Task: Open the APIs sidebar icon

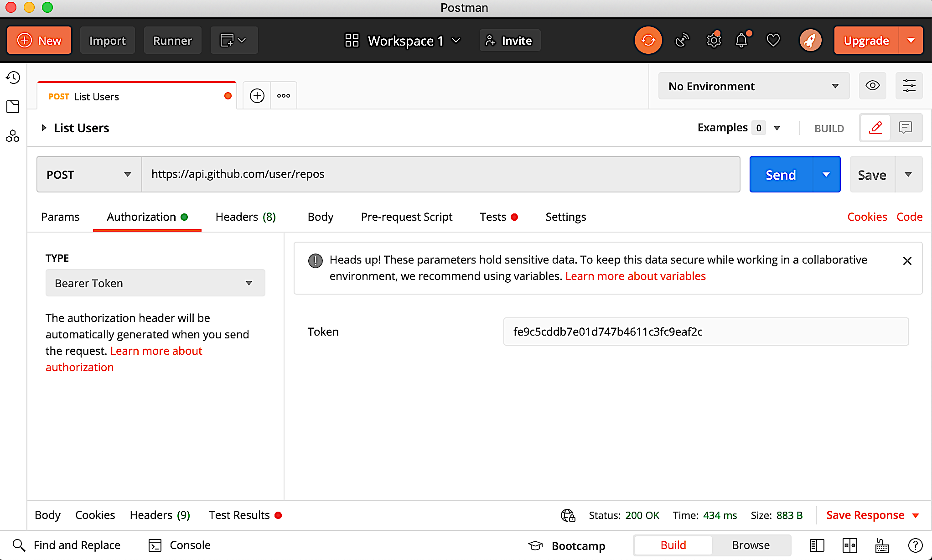Action: pyautogui.click(x=13, y=136)
